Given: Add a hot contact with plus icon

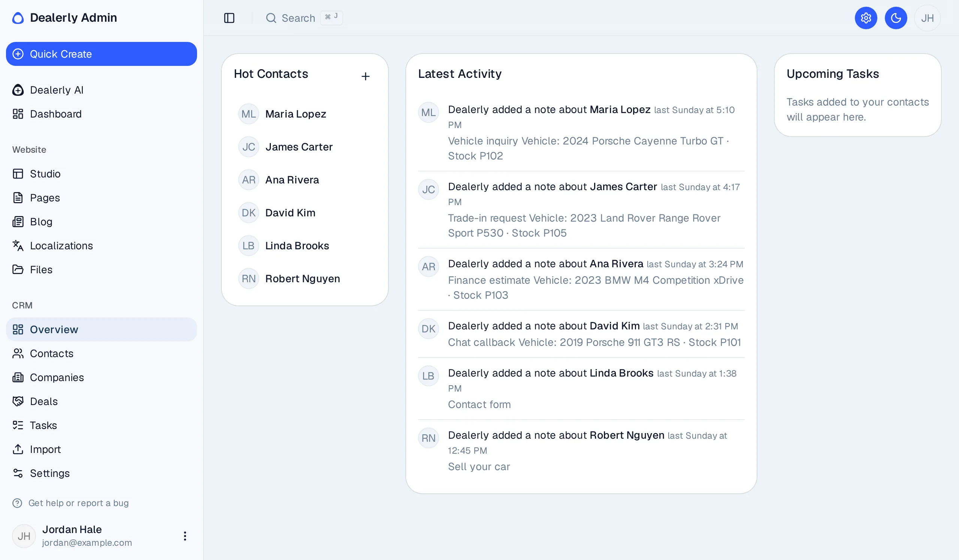Looking at the screenshot, I should click(365, 76).
